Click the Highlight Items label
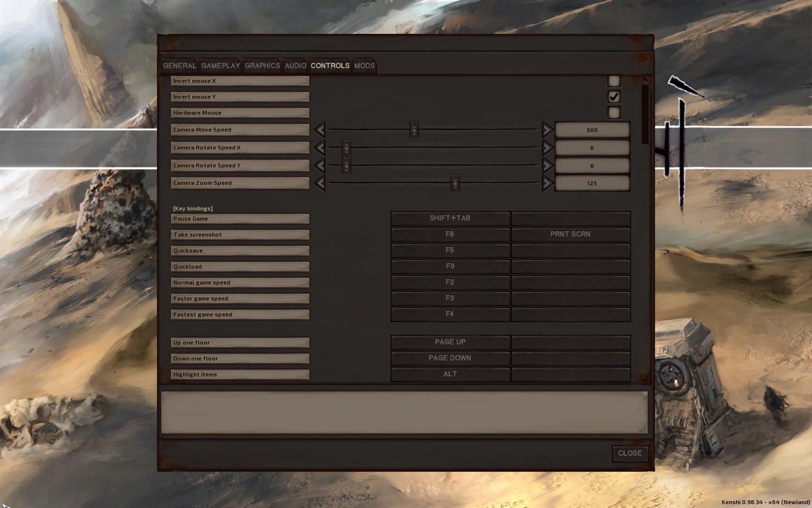812x508 pixels. [x=240, y=374]
